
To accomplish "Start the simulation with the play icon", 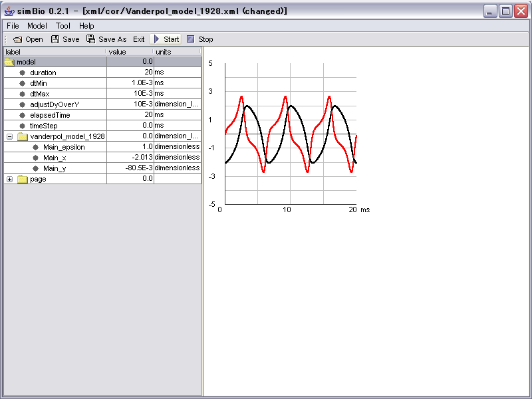I will [x=157, y=39].
